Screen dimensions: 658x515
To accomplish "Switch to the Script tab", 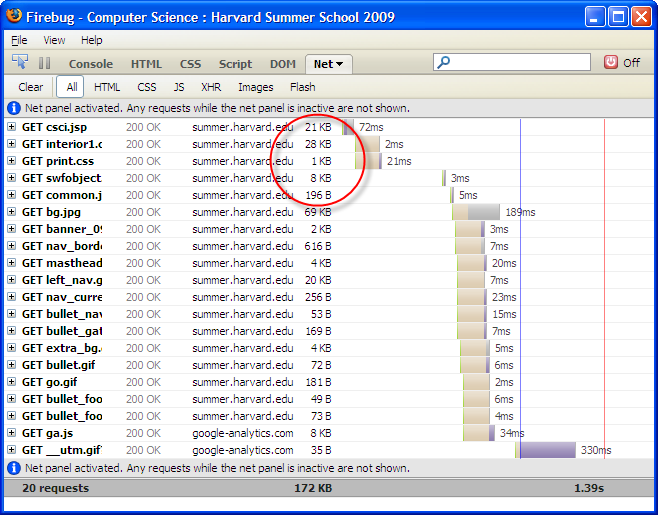I will pos(235,64).
